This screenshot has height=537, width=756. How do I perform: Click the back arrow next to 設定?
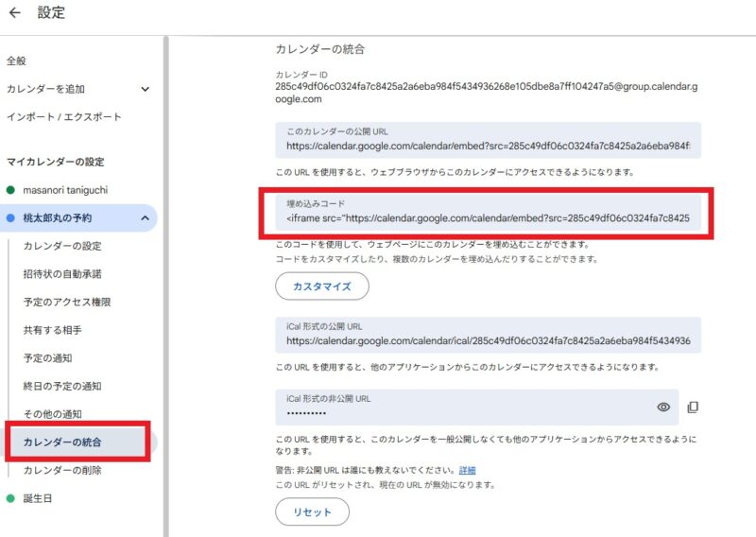click(x=14, y=13)
